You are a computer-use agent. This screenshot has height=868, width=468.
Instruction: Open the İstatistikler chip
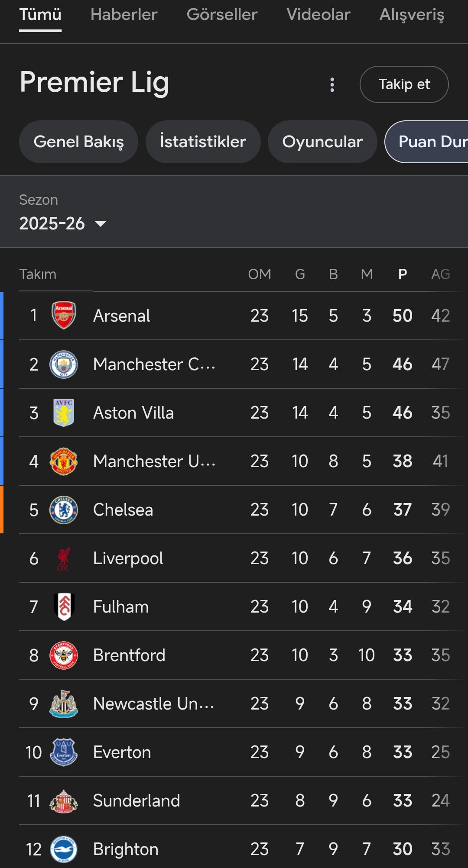tap(203, 142)
